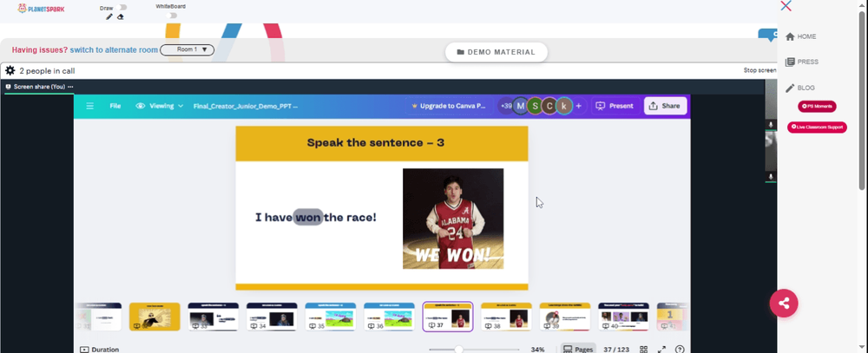The width and height of the screenshot is (868, 353).
Task: Click PS Moments button
Action: [817, 106]
